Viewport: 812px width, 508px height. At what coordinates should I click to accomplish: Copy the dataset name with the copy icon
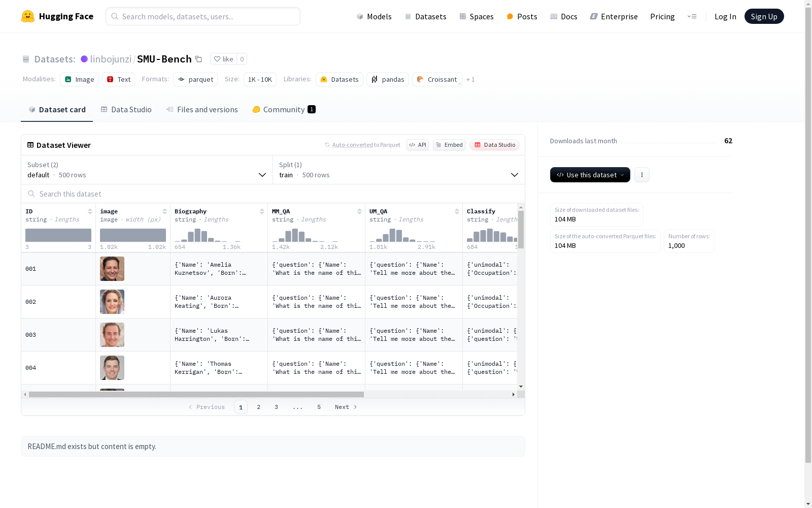[199, 59]
